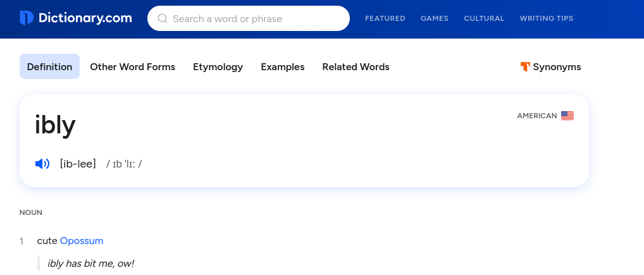644x275 pixels.
Task: Click the American flag icon
Action: coord(567,116)
